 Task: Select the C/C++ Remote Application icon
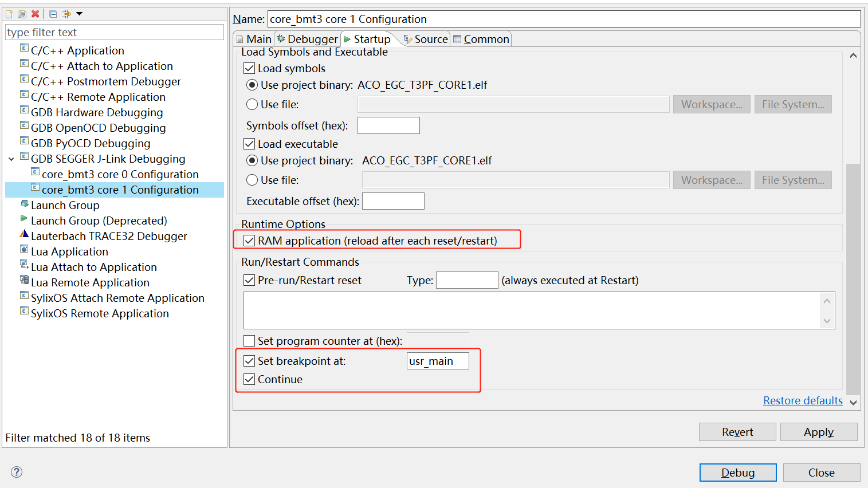(x=24, y=94)
